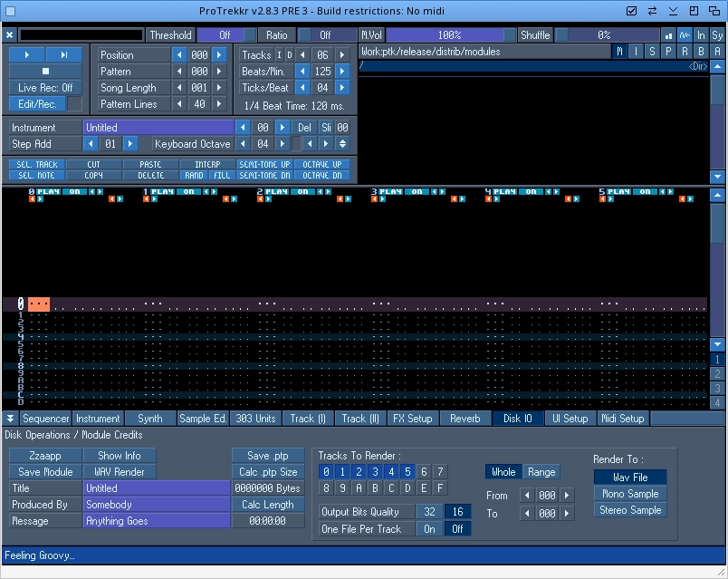The height and width of the screenshot is (579, 728).
Task: Turn on One File Per Track
Action: click(430, 529)
